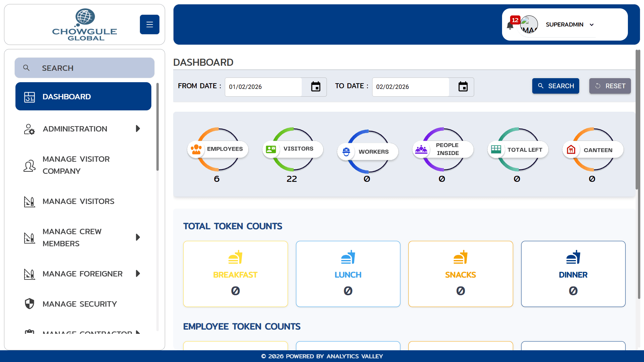Image resolution: width=644 pixels, height=362 pixels.
Task: Toggle the sidebar hamburger menu button
Action: click(x=150, y=24)
